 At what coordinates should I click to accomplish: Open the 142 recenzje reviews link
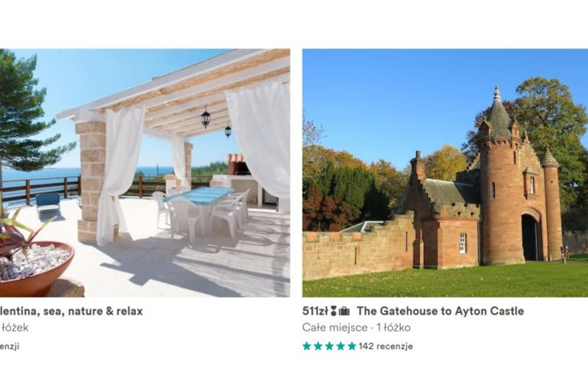tap(386, 346)
